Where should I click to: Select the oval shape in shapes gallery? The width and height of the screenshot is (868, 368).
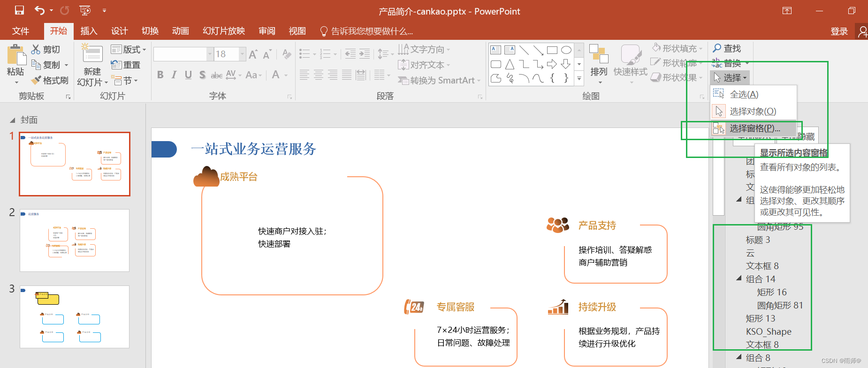pos(566,50)
